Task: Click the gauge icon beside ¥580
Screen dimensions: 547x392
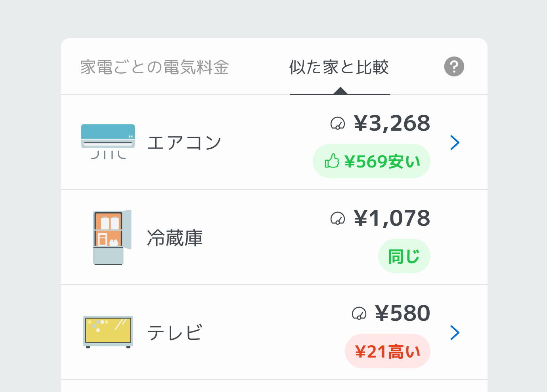Action: (x=359, y=314)
